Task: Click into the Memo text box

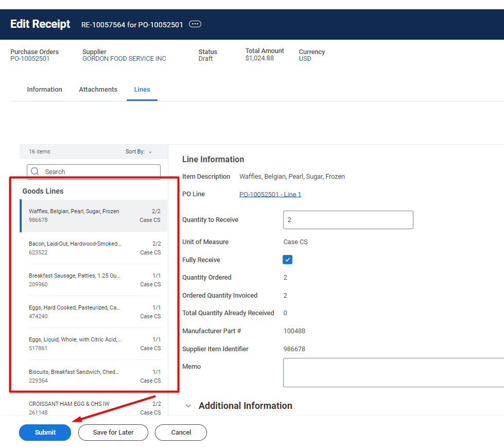Action: [x=393, y=372]
